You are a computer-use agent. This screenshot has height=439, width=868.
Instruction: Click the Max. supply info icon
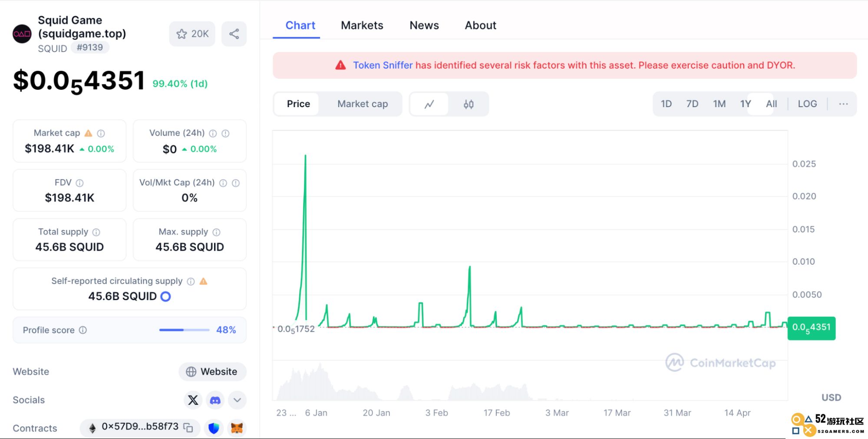(216, 232)
